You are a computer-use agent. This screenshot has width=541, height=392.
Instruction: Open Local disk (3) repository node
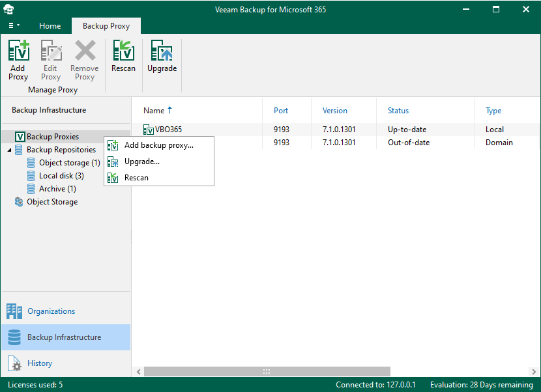point(61,176)
